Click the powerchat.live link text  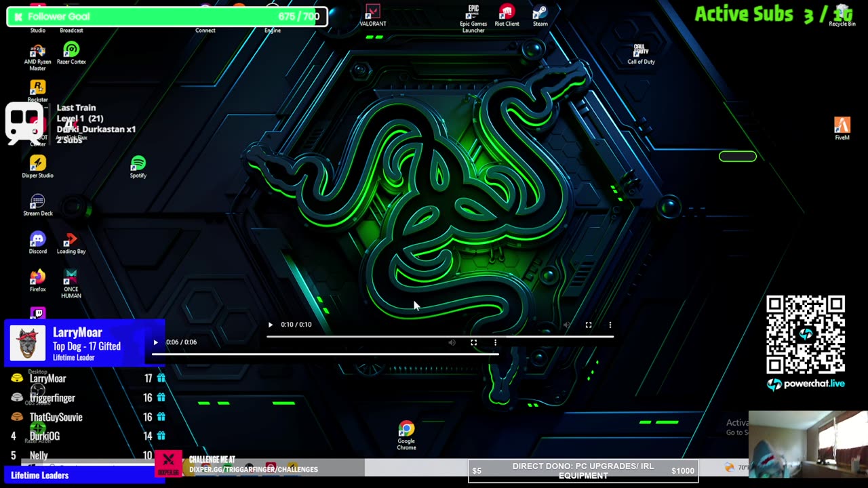pos(814,384)
